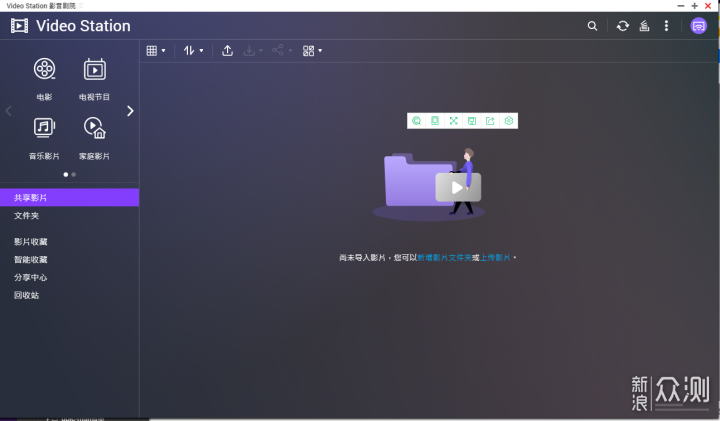Click the 上传影片 link

click(495, 258)
